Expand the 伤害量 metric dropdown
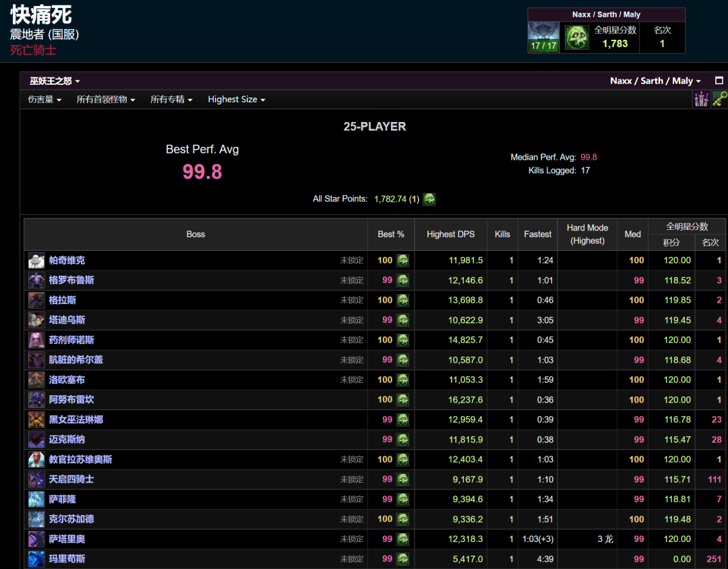728x569 pixels. pos(44,99)
